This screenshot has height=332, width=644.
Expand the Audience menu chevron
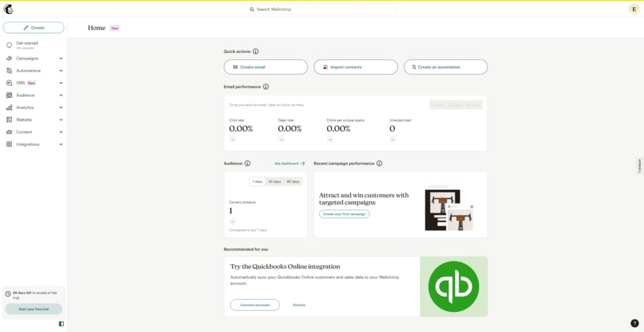[x=61, y=96]
